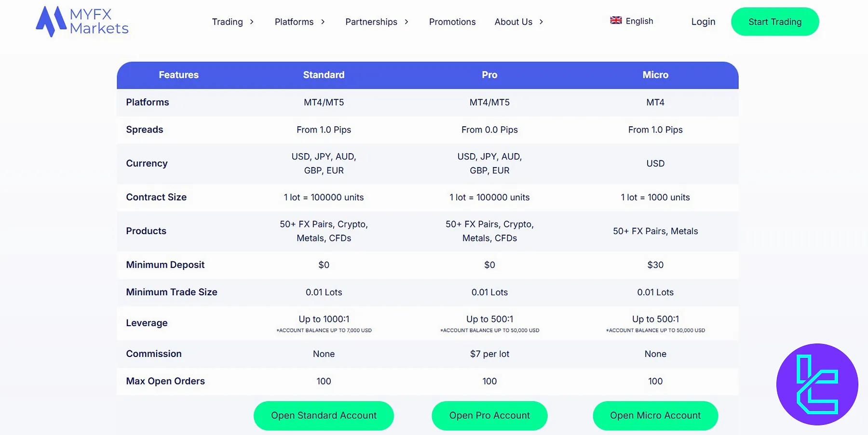Click the Micro currency cell 'USD'
Image resolution: width=868 pixels, height=435 pixels.
pyautogui.click(x=655, y=163)
